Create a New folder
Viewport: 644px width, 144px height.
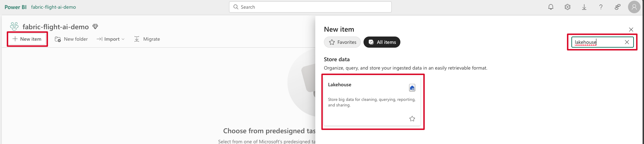pos(71,39)
